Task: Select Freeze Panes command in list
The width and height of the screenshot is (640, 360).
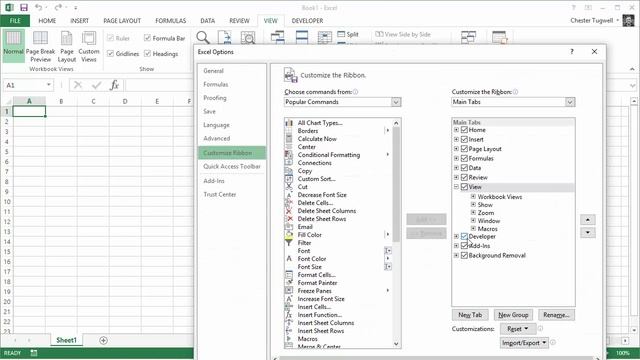Action: tap(315, 291)
